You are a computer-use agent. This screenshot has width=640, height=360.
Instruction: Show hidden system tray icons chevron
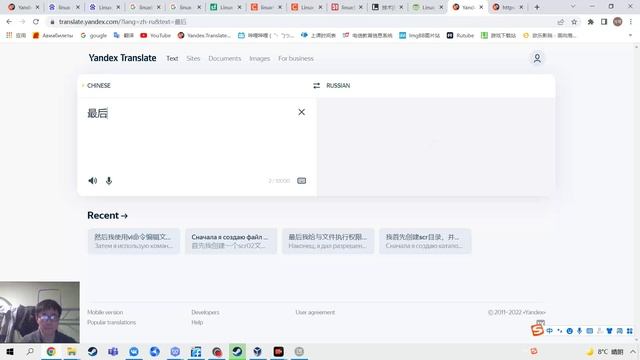(x=633, y=351)
